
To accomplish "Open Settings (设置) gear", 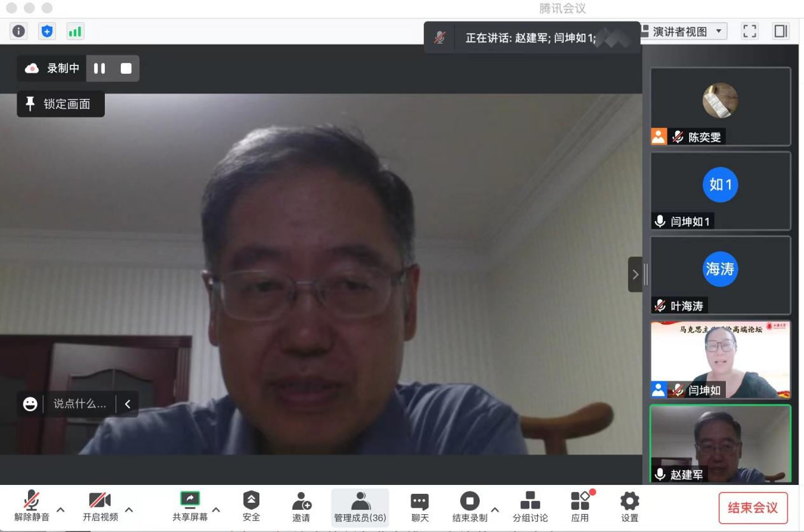I will click(629, 507).
